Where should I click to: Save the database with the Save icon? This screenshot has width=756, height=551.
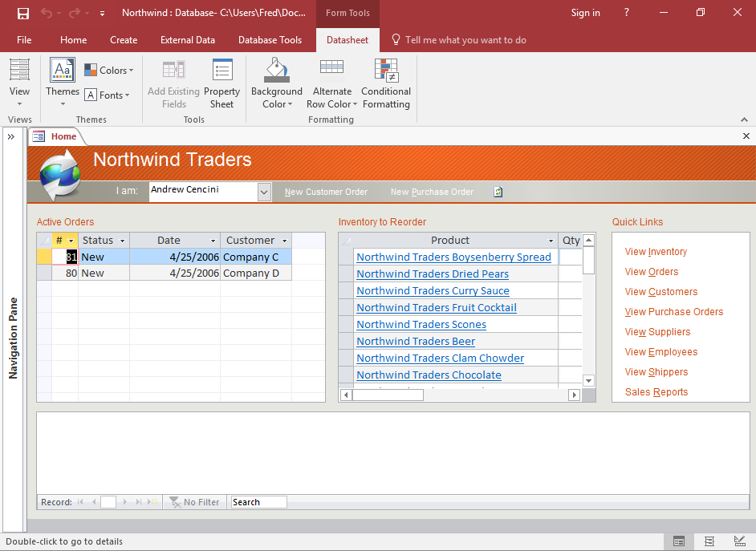(x=22, y=13)
